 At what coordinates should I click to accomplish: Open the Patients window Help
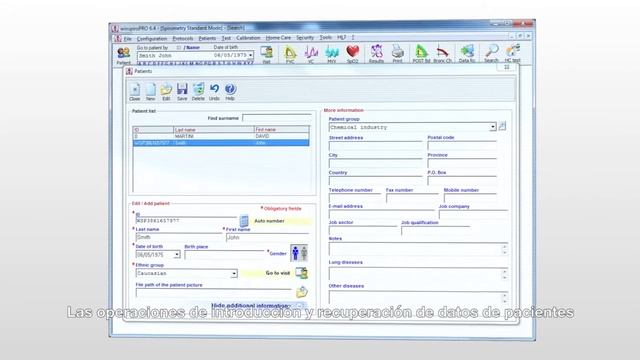point(230,92)
